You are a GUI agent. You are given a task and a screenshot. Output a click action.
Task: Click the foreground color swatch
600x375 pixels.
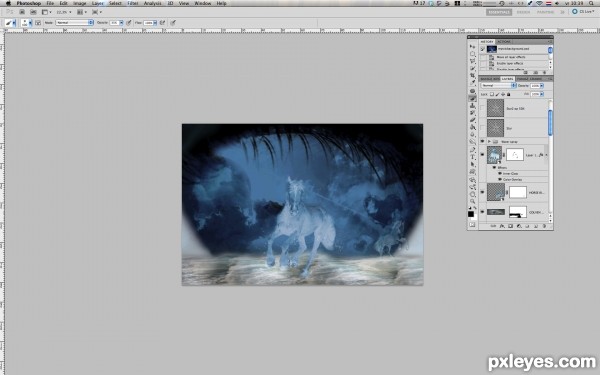[x=471, y=214]
